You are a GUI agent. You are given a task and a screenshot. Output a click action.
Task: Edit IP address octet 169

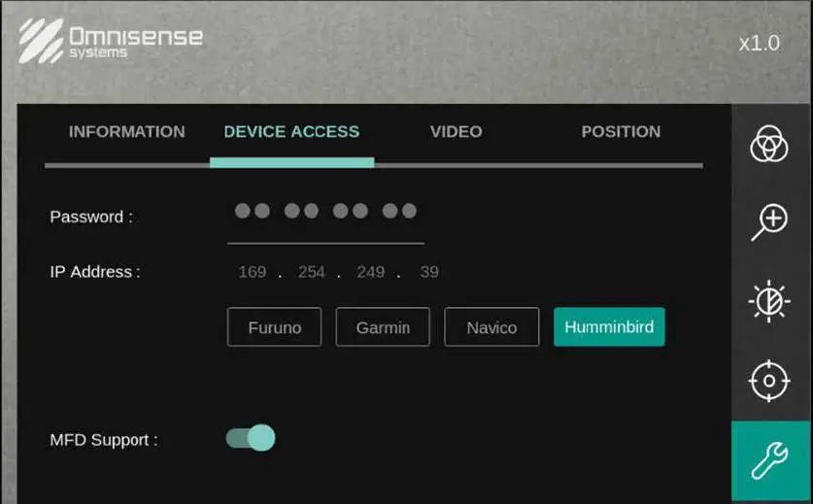[253, 272]
